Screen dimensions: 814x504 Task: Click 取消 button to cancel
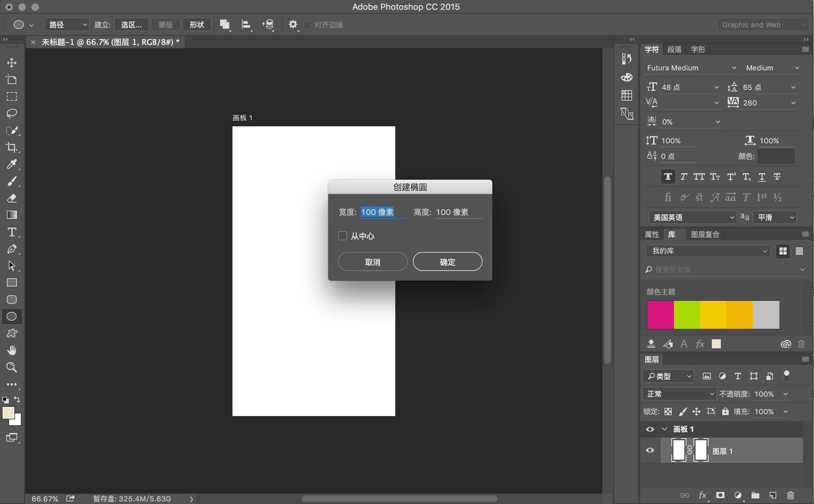[372, 261]
